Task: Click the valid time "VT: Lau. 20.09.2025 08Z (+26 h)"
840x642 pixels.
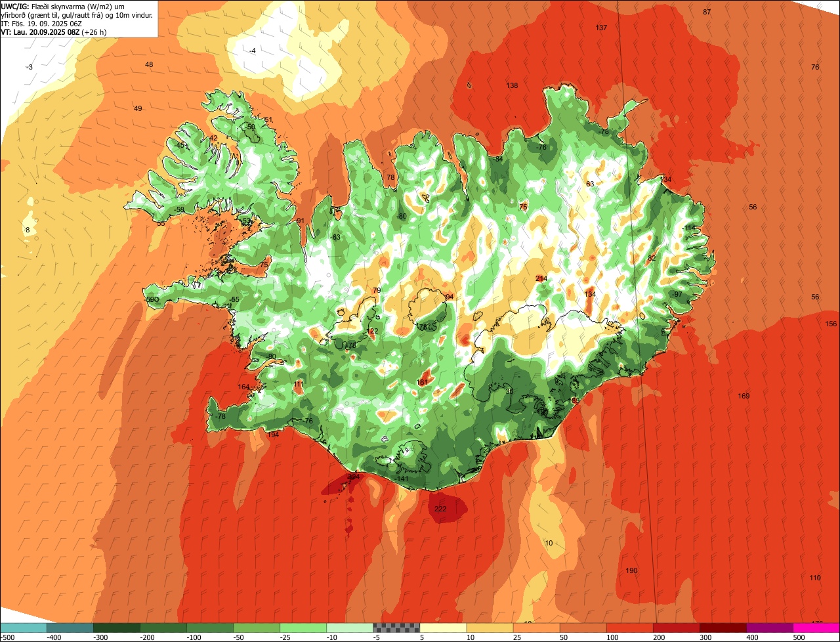Action: point(54,32)
